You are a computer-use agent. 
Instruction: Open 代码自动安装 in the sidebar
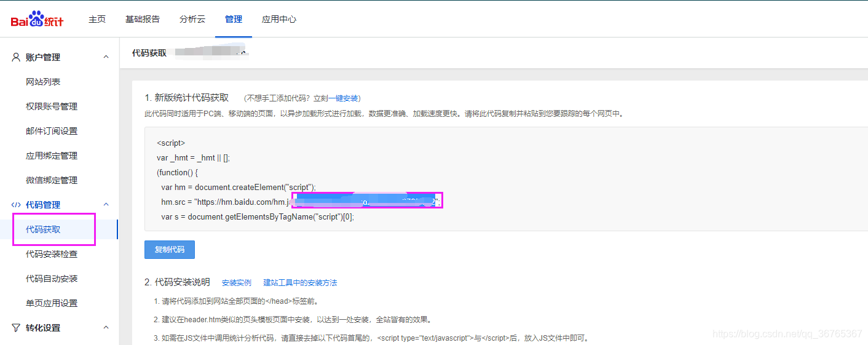tap(52, 279)
